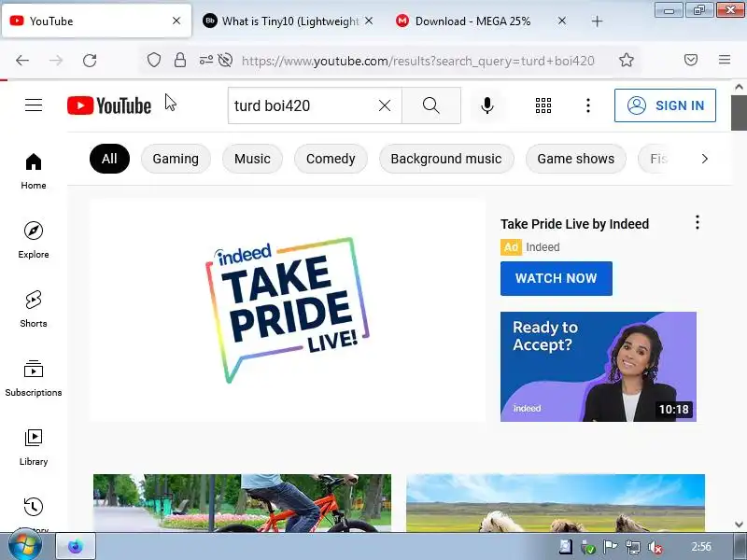Open a new browser tab
The height and width of the screenshot is (560, 747).
pos(597,21)
